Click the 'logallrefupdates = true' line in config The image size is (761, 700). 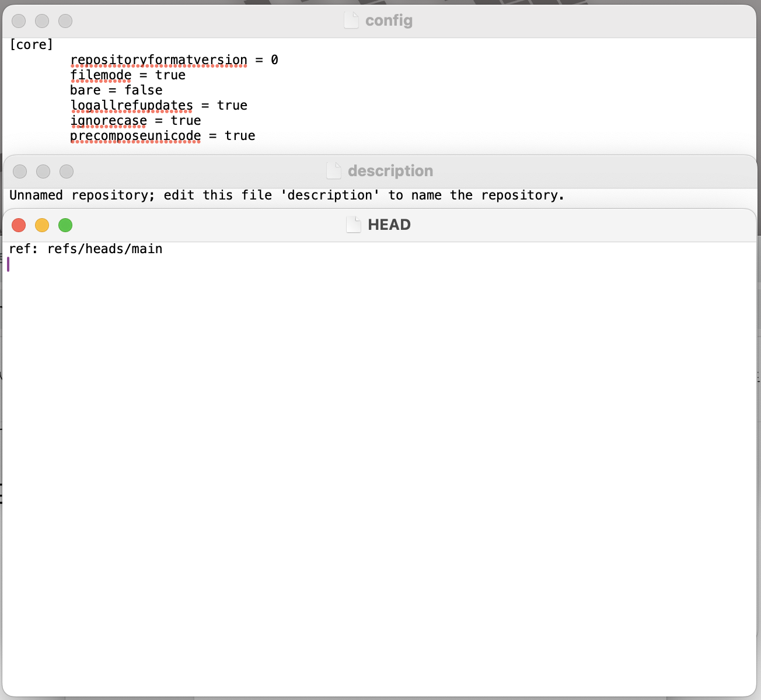(x=159, y=106)
